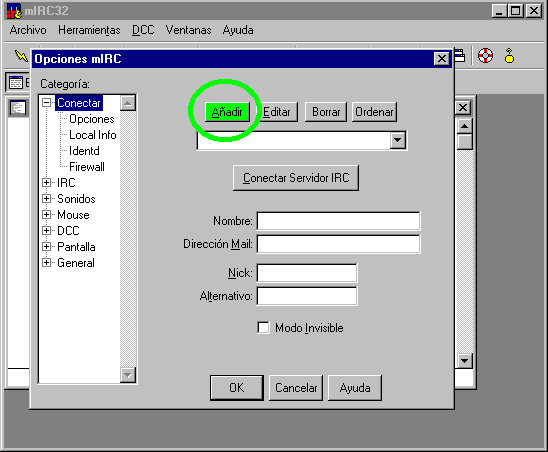
Task: Select the Firewall tree item
Action: [87, 167]
